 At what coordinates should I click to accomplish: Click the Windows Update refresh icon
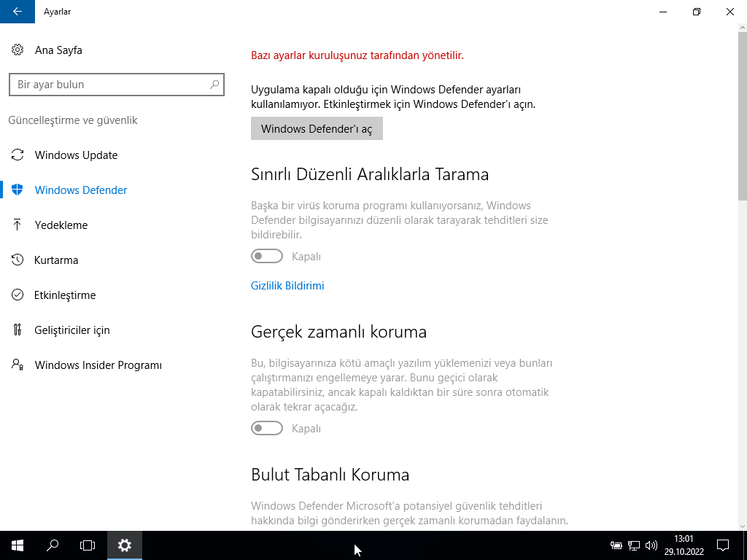coord(18,155)
